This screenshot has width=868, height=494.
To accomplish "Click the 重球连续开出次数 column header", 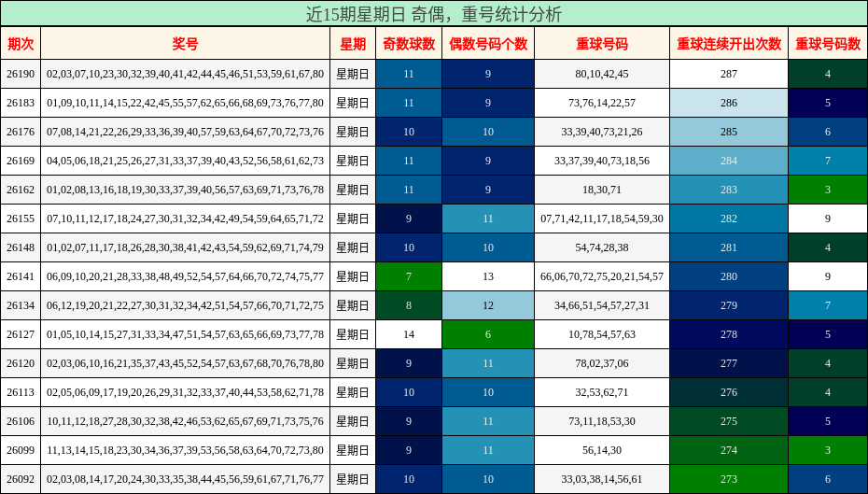I will point(729,44).
